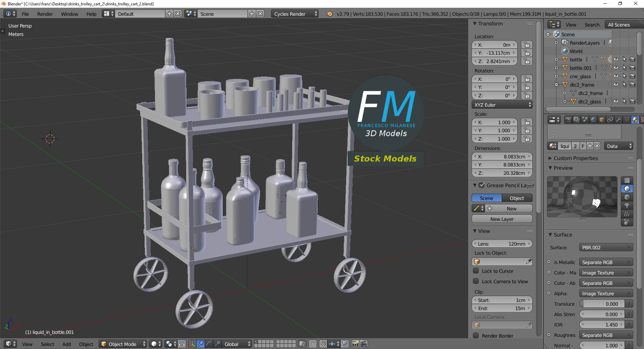Viewport: 644px width, 349px height.
Task: Open the Render Layers properties tab
Action: [x=577, y=119]
